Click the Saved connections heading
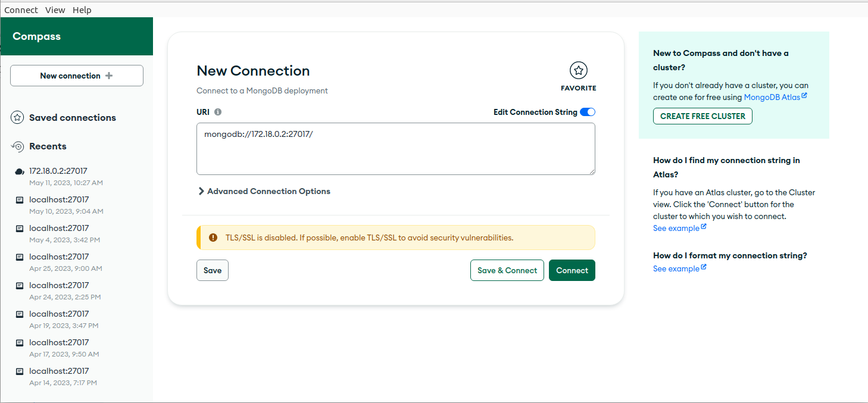 73,117
